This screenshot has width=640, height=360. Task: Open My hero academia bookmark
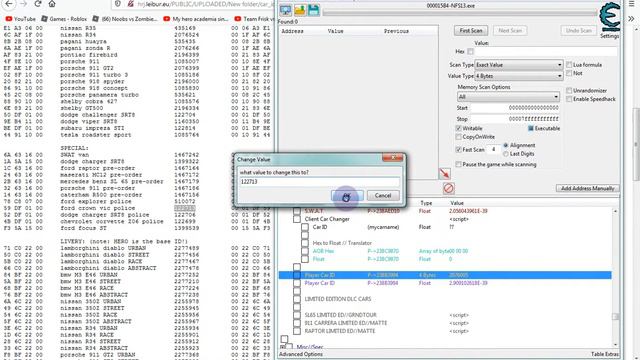(x=196, y=19)
